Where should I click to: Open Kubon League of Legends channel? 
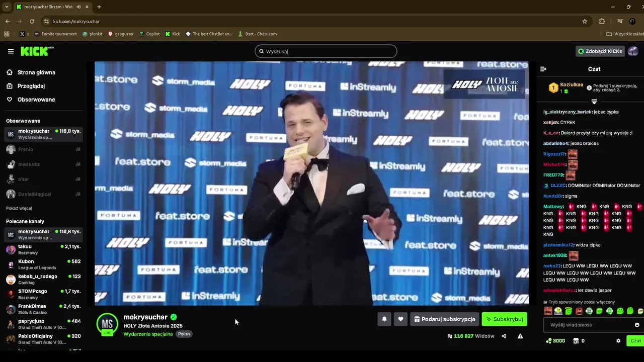pyautogui.click(x=43, y=264)
